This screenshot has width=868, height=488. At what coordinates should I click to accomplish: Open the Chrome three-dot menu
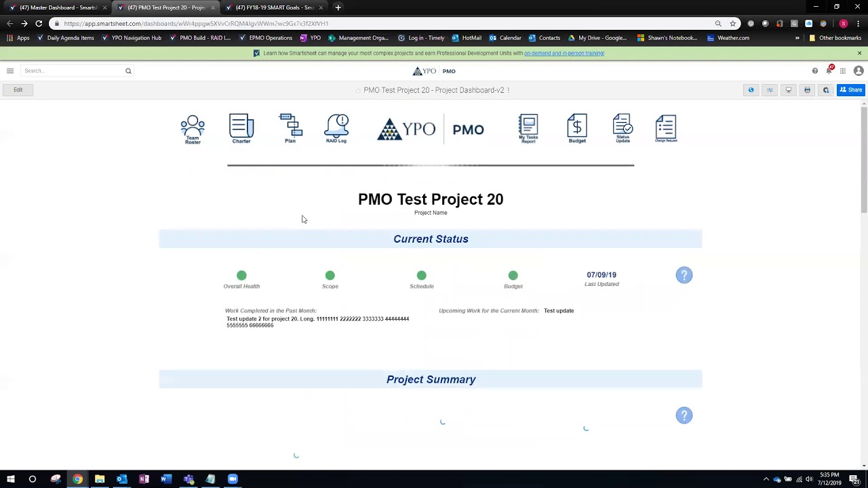(858, 24)
